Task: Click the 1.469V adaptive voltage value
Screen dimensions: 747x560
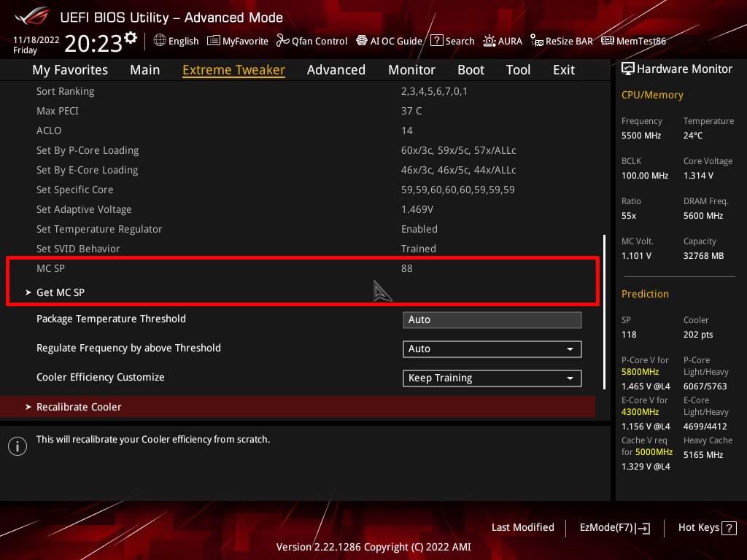Action: click(417, 209)
